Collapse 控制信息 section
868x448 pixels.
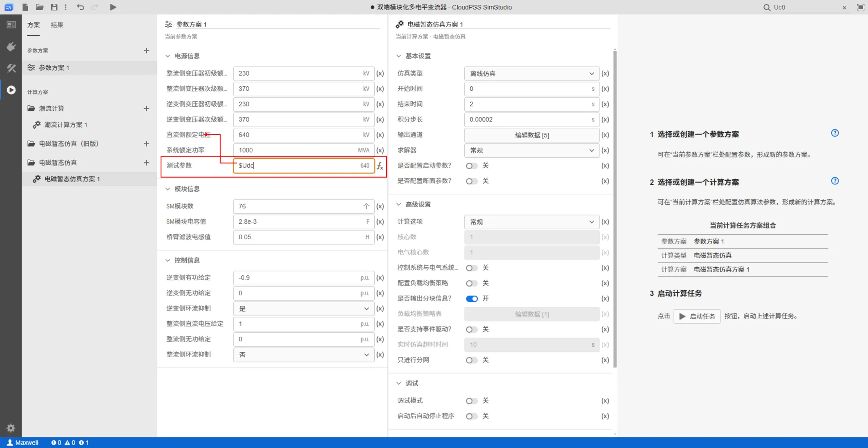click(x=167, y=260)
